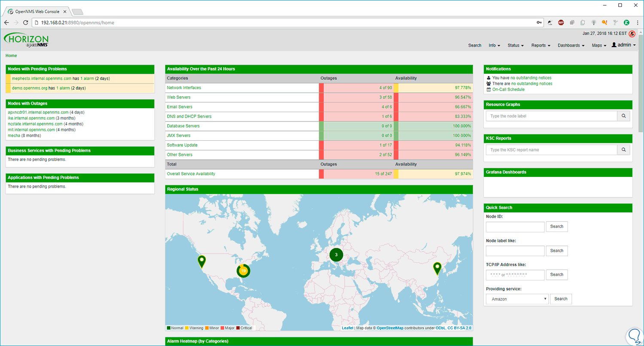Focus the KSC report name field
This screenshot has height=346, width=644.
(x=552, y=150)
